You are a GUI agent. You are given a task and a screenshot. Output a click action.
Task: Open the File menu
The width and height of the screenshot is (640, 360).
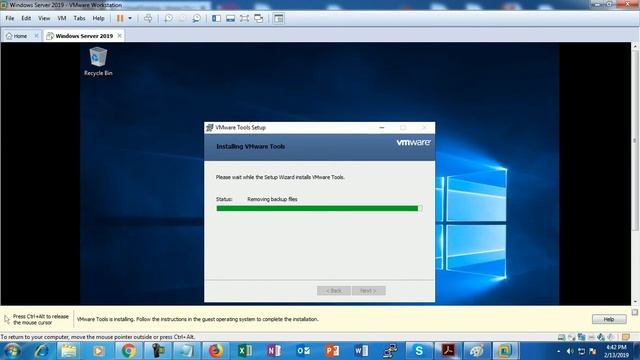(10, 18)
